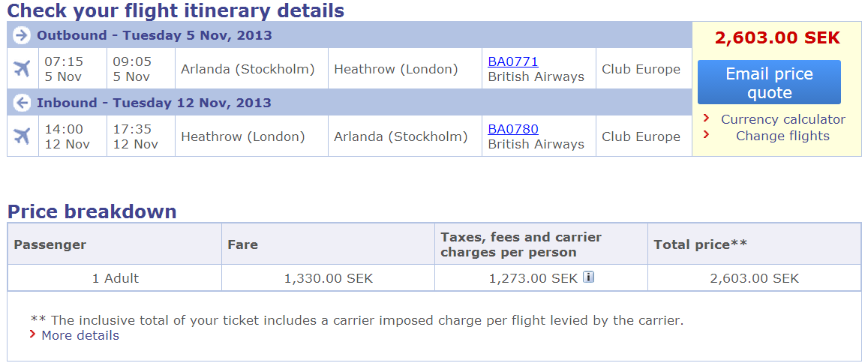The width and height of the screenshot is (868, 363).
Task: Click the airplane icon on outbound flight row
Action: click(x=23, y=69)
